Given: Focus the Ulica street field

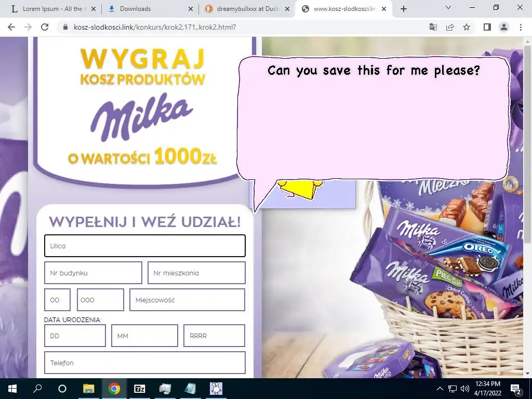Looking at the screenshot, I should (x=145, y=246).
